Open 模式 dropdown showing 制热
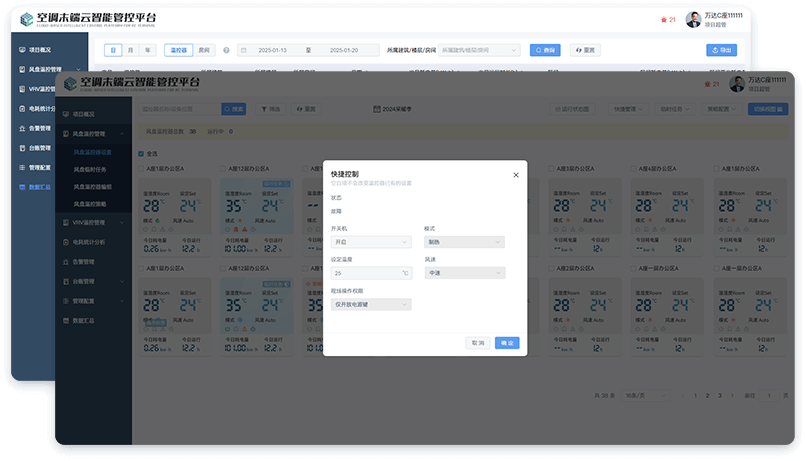This screenshot has width=806, height=461. click(x=465, y=242)
